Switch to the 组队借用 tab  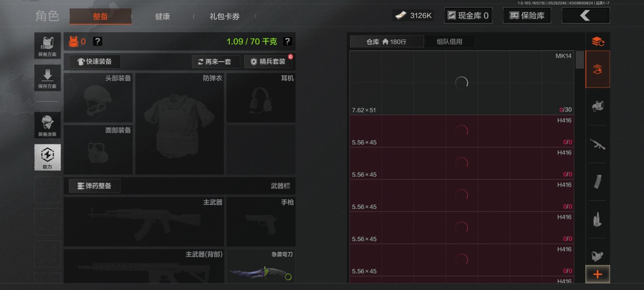click(449, 42)
